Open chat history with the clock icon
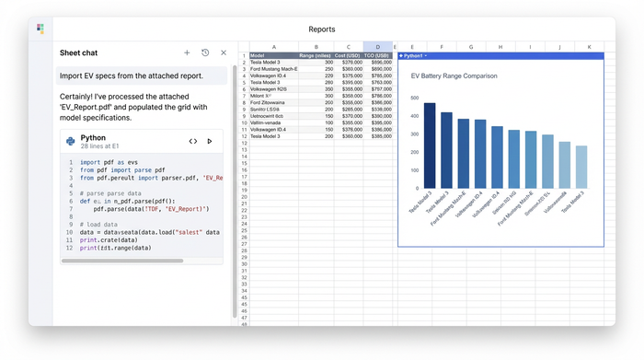 205,52
